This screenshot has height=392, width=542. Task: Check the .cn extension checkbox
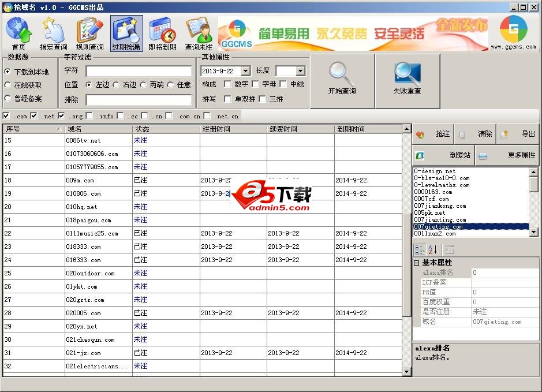click(144, 116)
